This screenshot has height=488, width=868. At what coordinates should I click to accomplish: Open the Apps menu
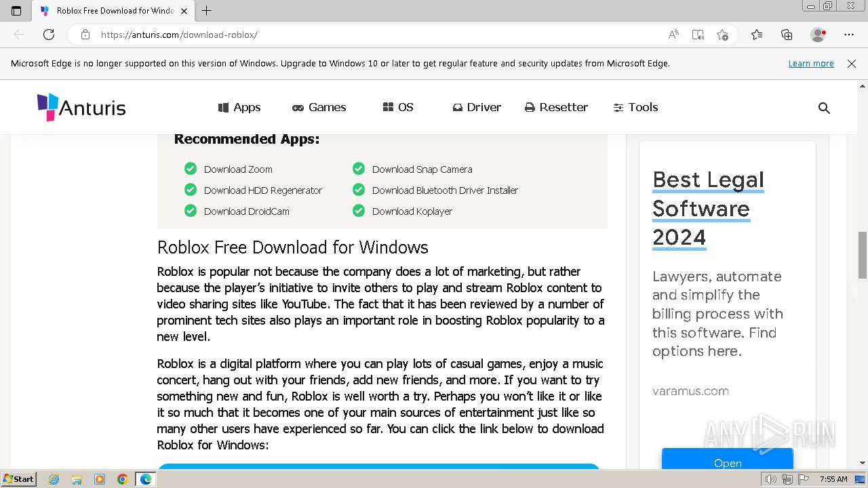[x=239, y=107]
